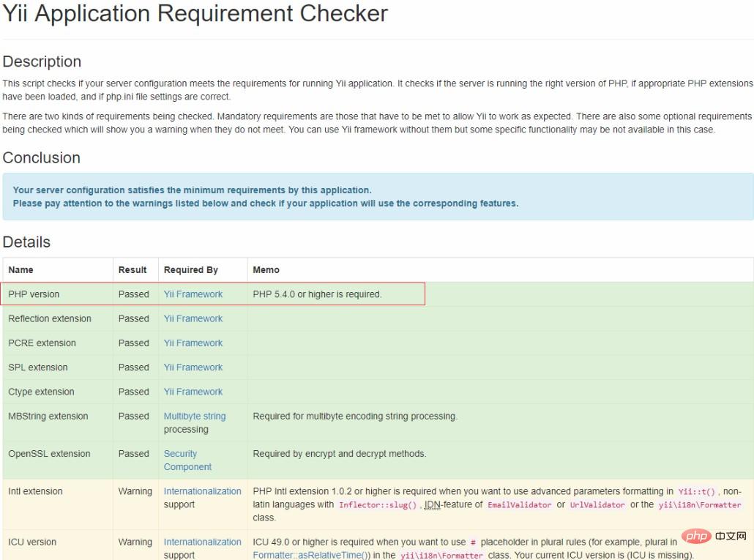Click the php logo watermark

pos(696,537)
